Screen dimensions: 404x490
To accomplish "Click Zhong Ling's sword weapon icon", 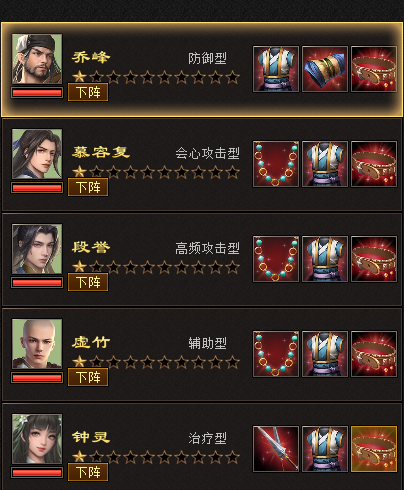I will pos(276,449).
